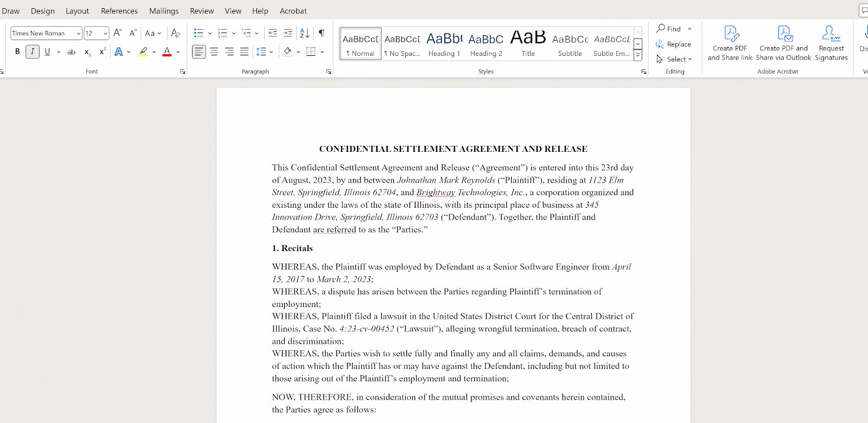
Task: Open the Acrobat tab
Action: click(293, 11)
